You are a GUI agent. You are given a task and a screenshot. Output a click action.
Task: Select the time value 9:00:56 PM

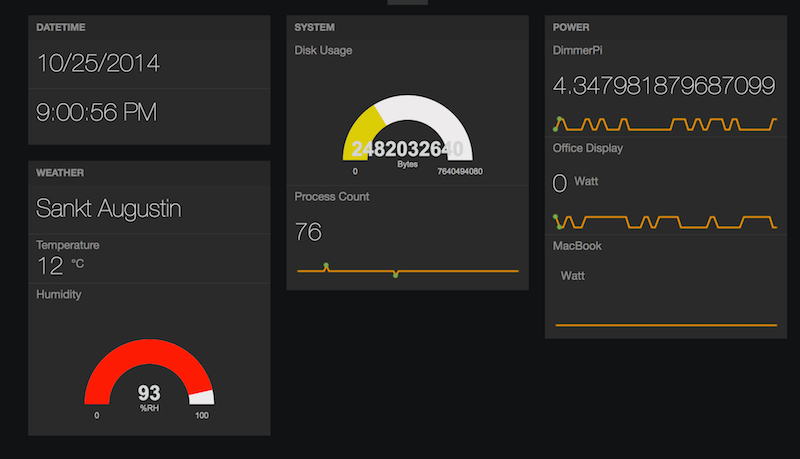click(96, 112)
